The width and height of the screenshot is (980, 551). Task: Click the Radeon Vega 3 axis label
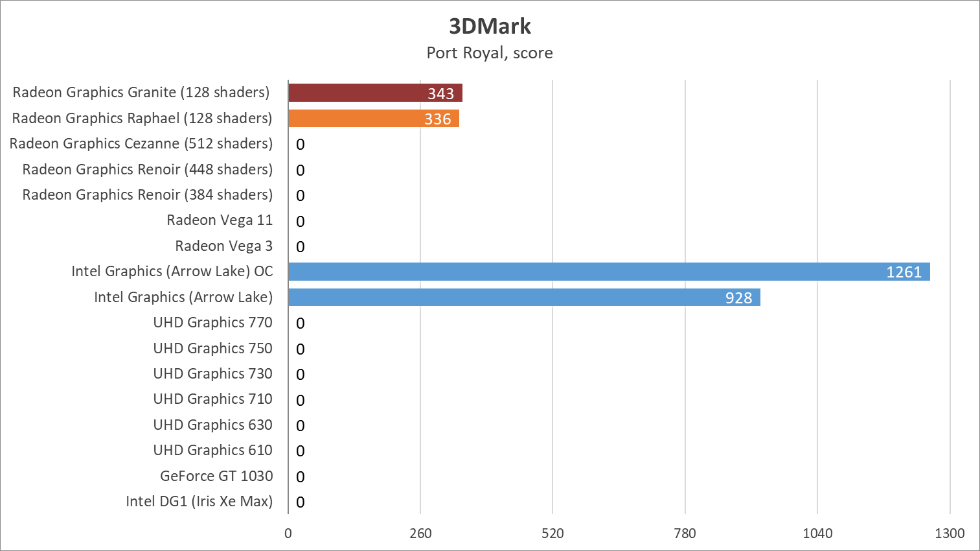223,246
